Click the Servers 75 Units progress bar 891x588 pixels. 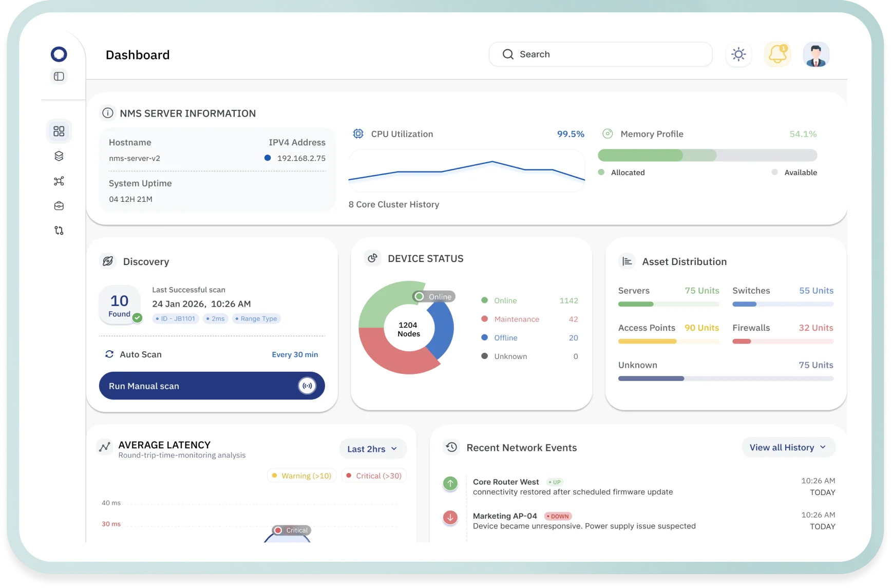point(669,304)
